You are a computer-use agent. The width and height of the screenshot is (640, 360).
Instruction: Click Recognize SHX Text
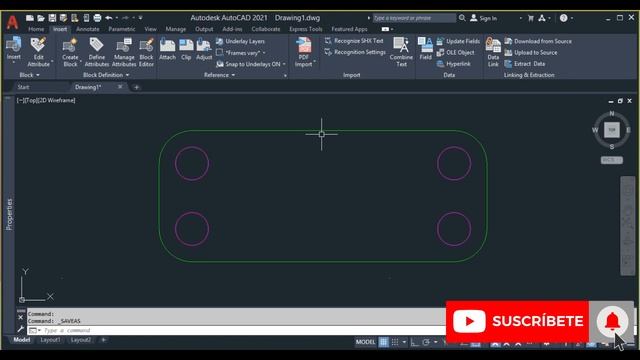click(x=354, y=41)
